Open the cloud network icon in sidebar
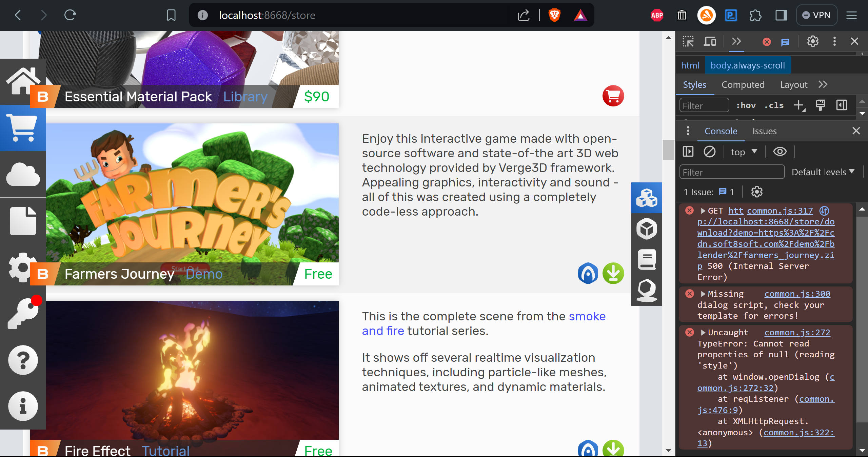 pyautogui.click(x=23, y=174)
